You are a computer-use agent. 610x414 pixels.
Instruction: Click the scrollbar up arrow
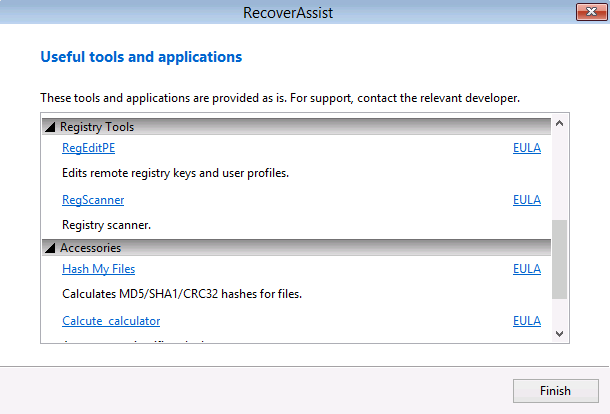click(559, 123)
